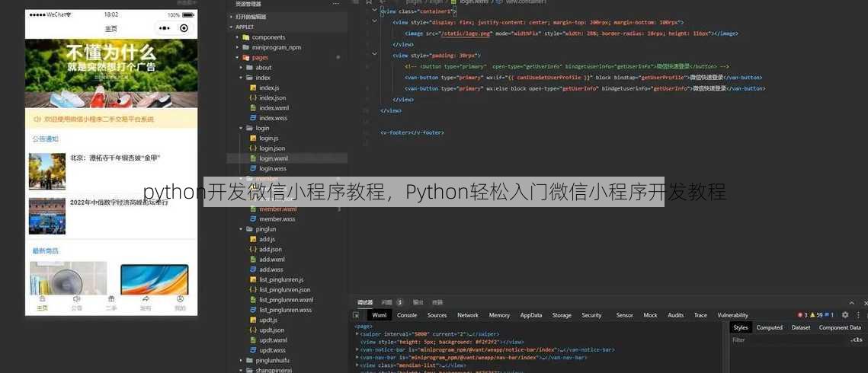Viewport: 868px width, 373px height.
Task: Open the Sensor tab
Action: point(624,315)
